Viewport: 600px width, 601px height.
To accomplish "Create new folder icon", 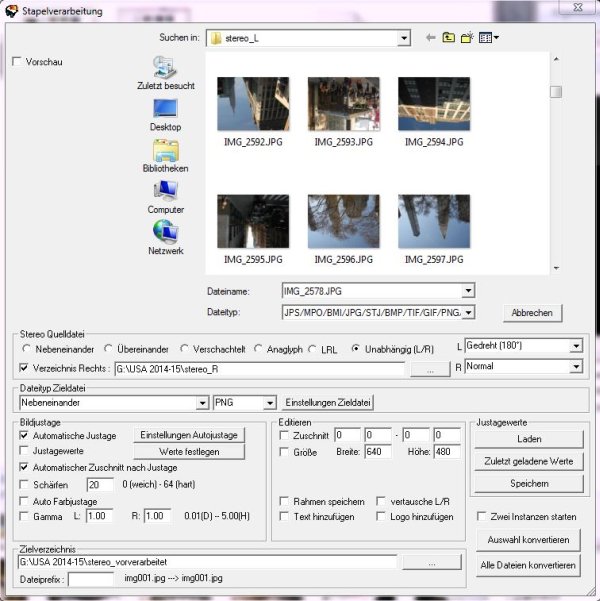I will tap(467, 38).
